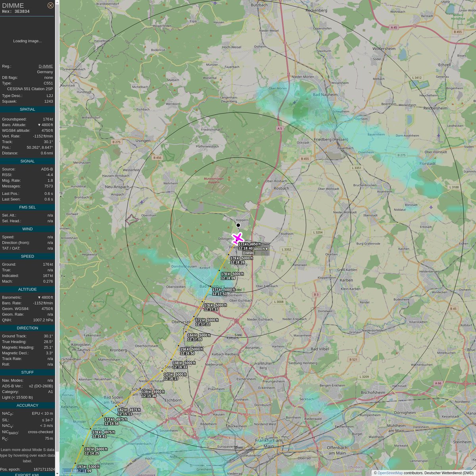Click the scrollbar up arrow atop the sidebar
Screen dimensions: 476x476
click(x=58, y=2)
